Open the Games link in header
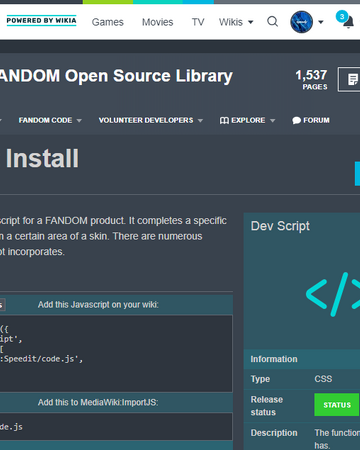The width and height of the screenshot is (360, 450). click(x=108, y=22)
